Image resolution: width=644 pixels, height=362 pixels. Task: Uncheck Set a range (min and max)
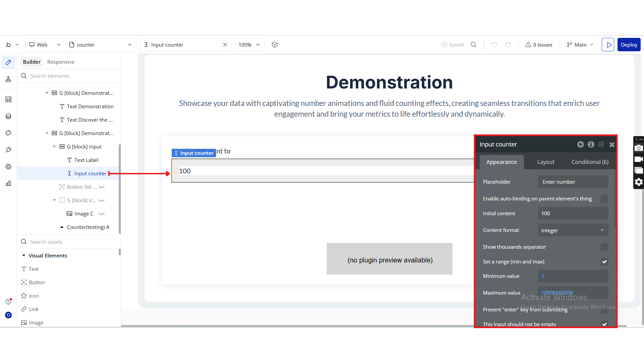tap(604, 262)
